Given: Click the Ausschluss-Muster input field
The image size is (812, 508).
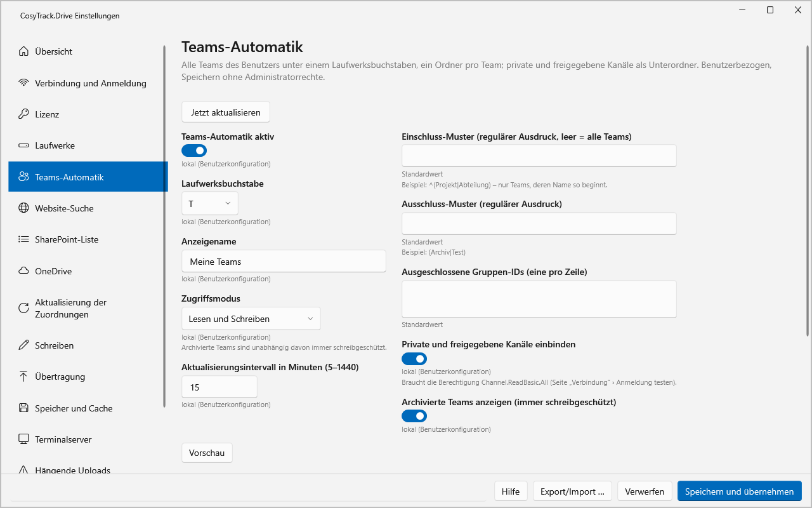Looking at the screenshot, I should 539,224.
